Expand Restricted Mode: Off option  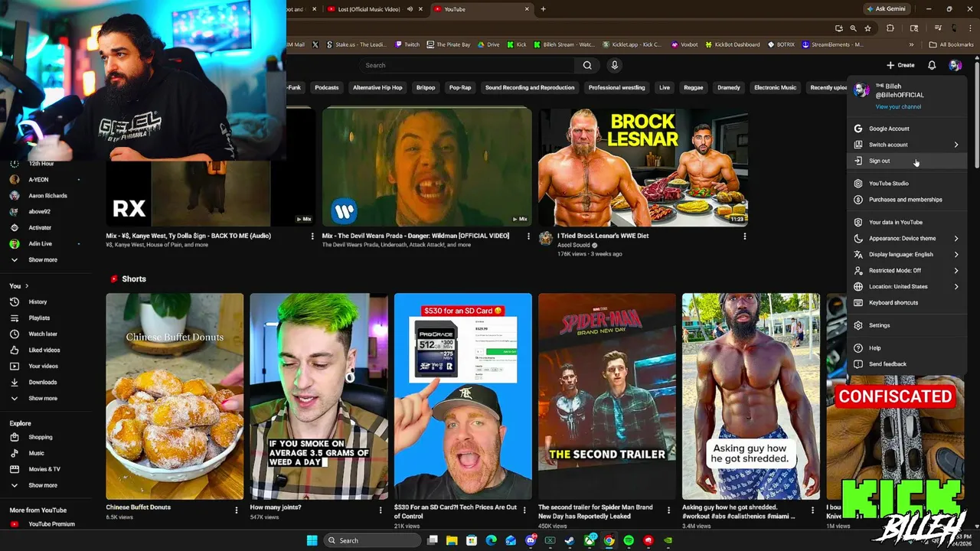pyautogui.click(x=907, y=270)
